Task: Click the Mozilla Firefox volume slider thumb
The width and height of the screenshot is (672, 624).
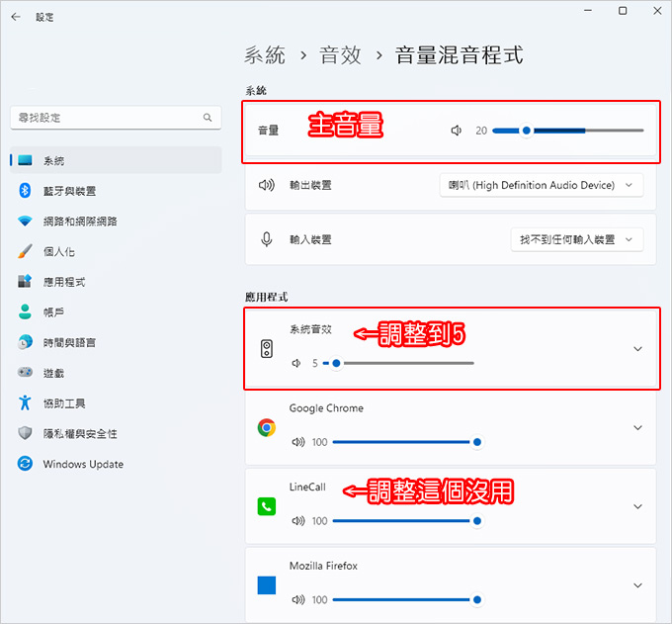Action: [477, 599]
